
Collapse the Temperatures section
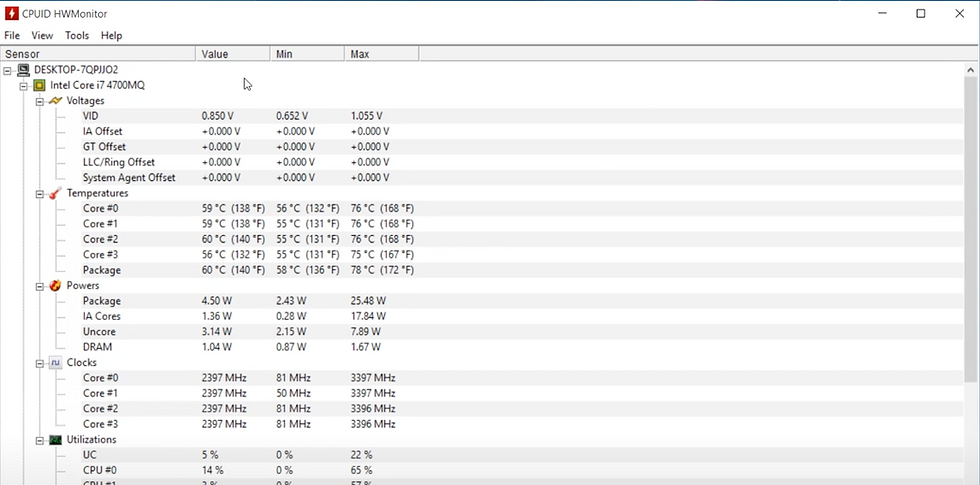(40, 194)
